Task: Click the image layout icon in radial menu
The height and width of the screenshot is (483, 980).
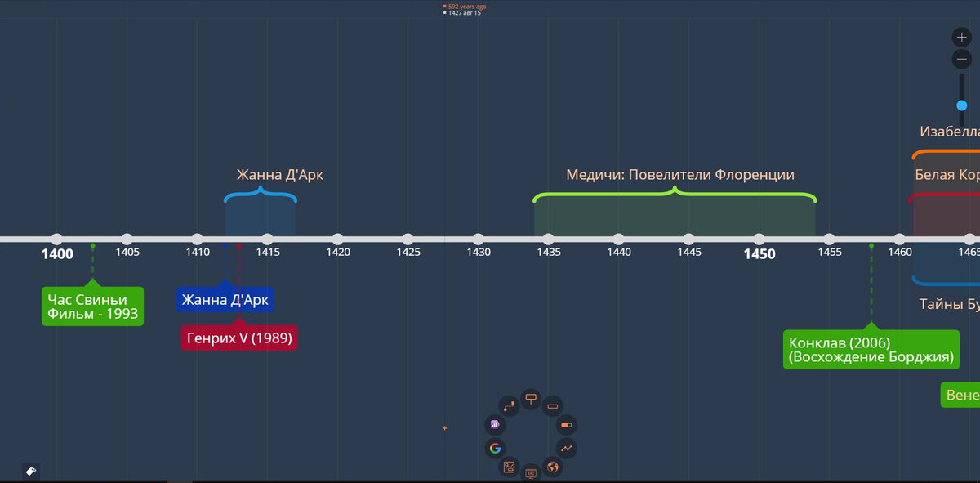Action: [x=509, y=467]
